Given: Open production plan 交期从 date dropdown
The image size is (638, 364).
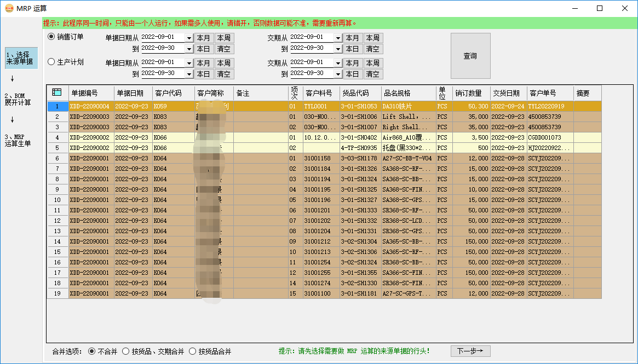Looking at the screenshot, I should [x=338, y=63].
